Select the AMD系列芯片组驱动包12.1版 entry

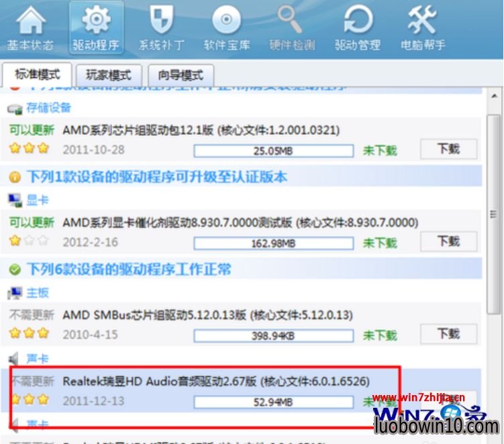(201, 130)
